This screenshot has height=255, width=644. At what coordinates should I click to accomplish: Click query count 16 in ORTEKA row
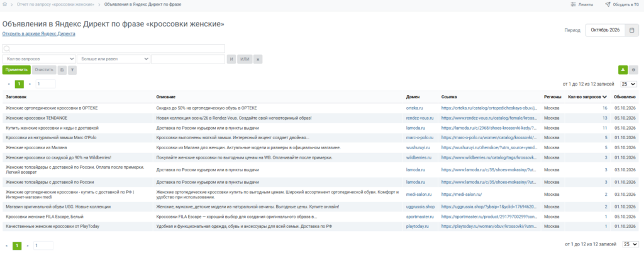point(604,108)
